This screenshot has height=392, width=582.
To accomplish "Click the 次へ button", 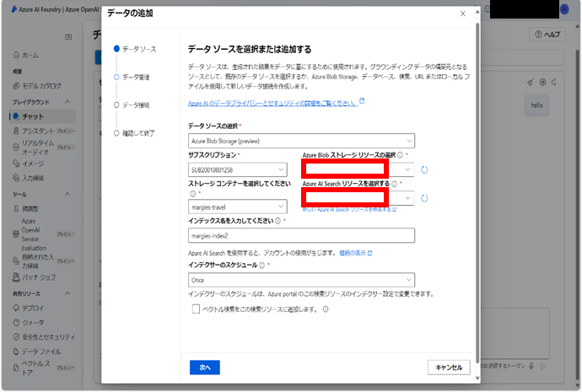I will 205,368.
